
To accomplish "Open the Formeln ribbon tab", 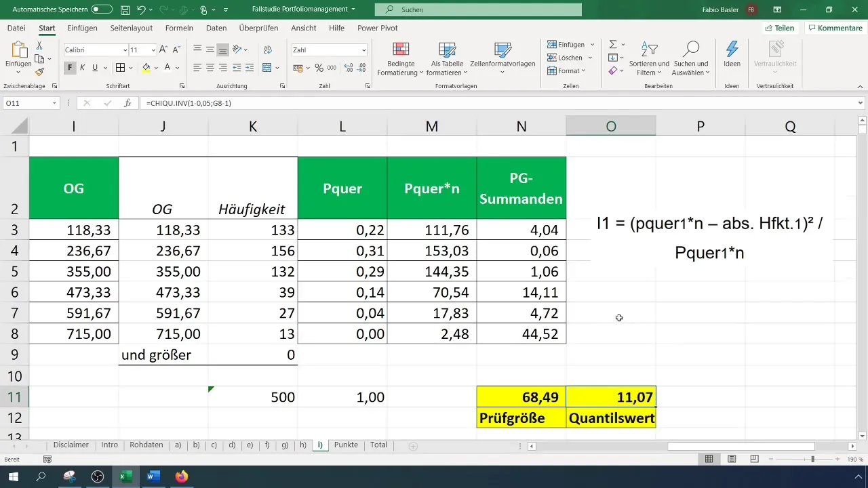I will point(179,28).
